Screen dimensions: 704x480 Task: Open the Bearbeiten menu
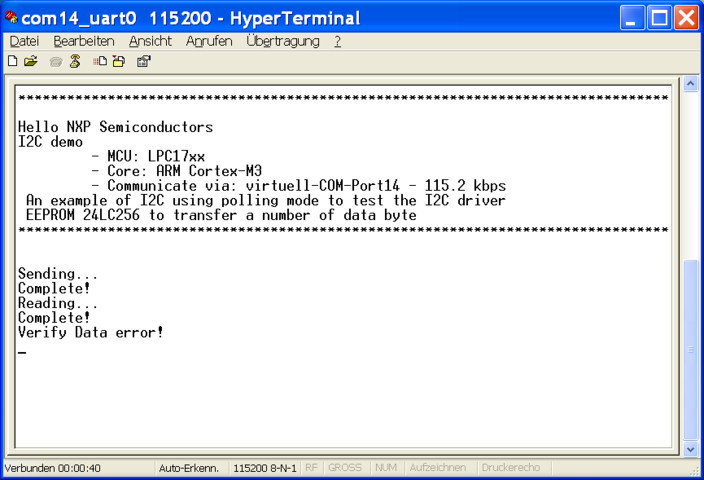click(84, 41)
